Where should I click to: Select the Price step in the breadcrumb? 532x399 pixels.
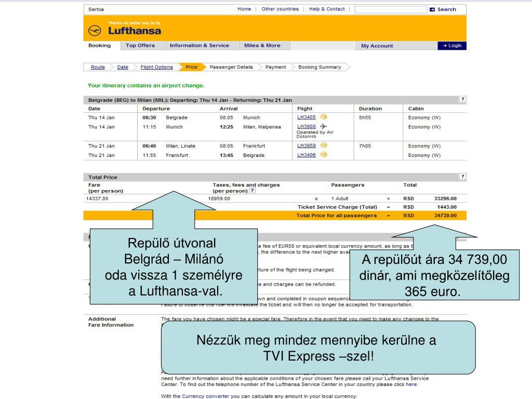point(191,67)
